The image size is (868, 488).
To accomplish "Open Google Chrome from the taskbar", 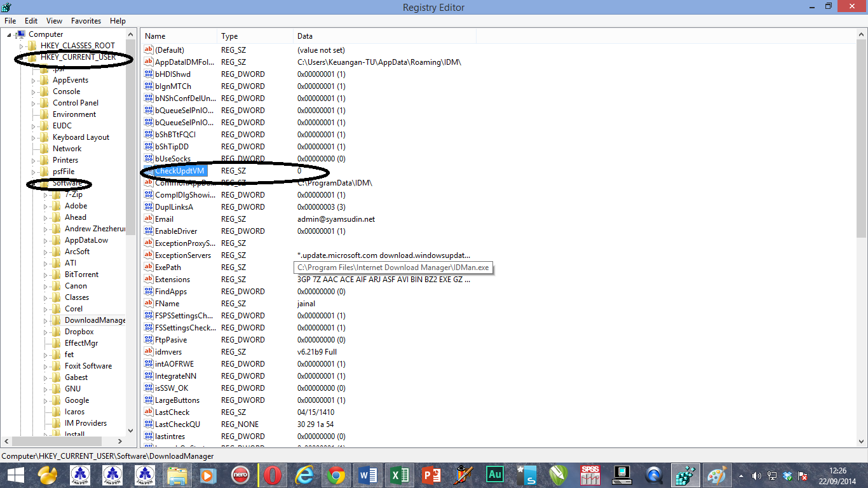I will click(336, 475).
